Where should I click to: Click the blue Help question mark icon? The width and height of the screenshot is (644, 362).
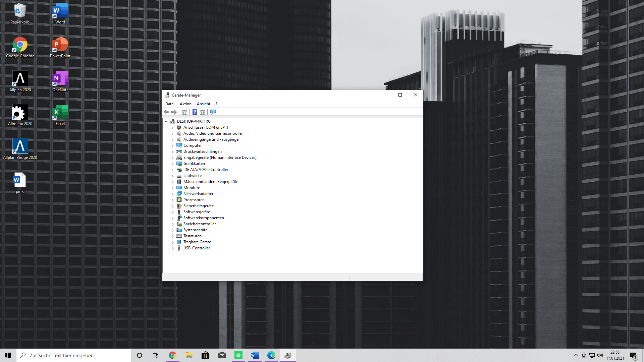(x=195, y=112)
